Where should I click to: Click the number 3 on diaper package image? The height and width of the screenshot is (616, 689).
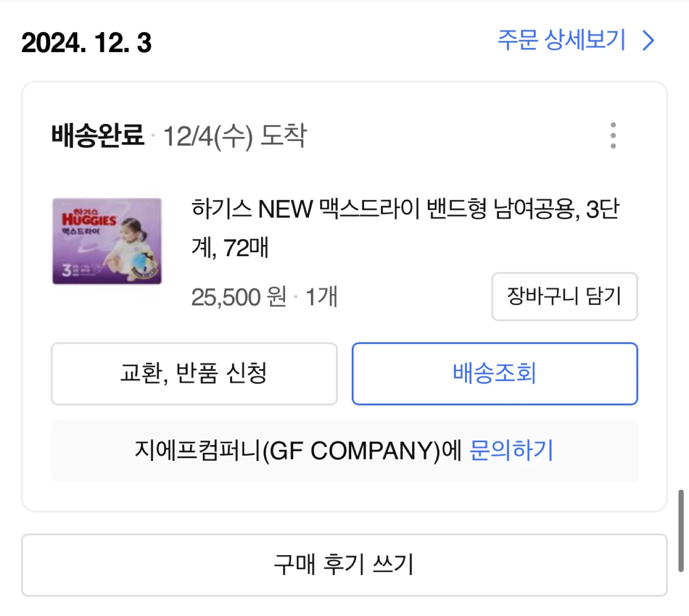(67, 270)
